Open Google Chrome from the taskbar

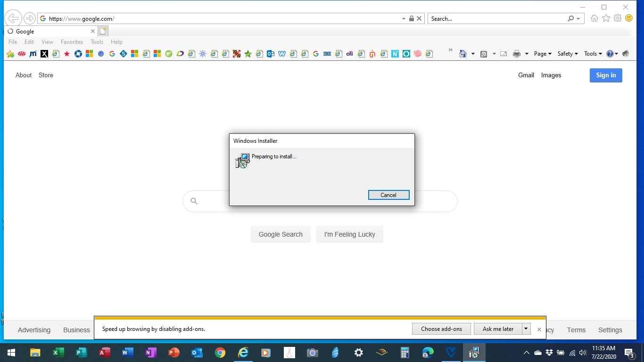220,353
